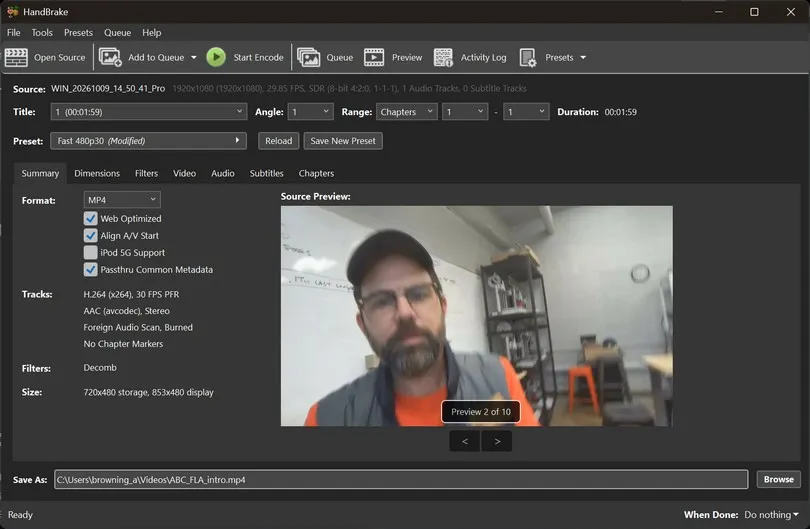The image size is (810, 529).
Task: Open the Range Chapters dropdown
Action: (407, 112)
